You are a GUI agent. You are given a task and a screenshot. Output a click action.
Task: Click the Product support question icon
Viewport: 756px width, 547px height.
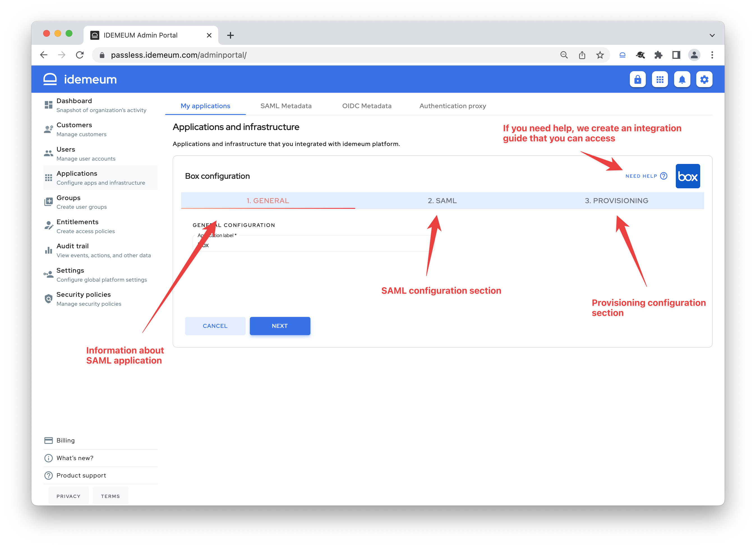click(x=49, y=475)
